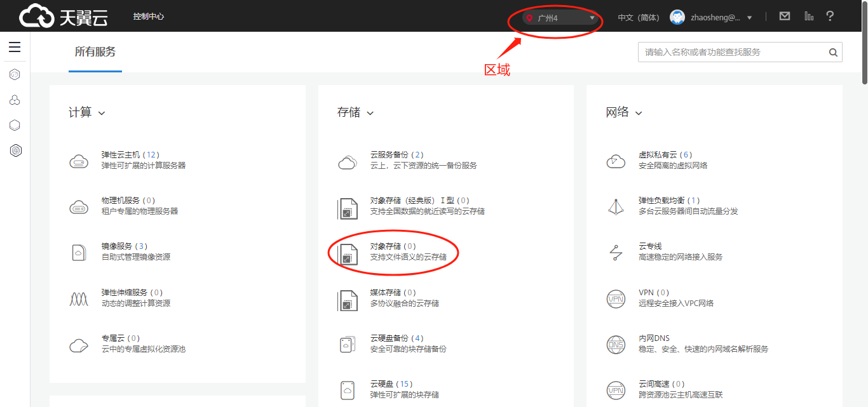Click the 天翼云 logo
The image size is (868, 407).
pyautogui.click(x=64, y=16)
